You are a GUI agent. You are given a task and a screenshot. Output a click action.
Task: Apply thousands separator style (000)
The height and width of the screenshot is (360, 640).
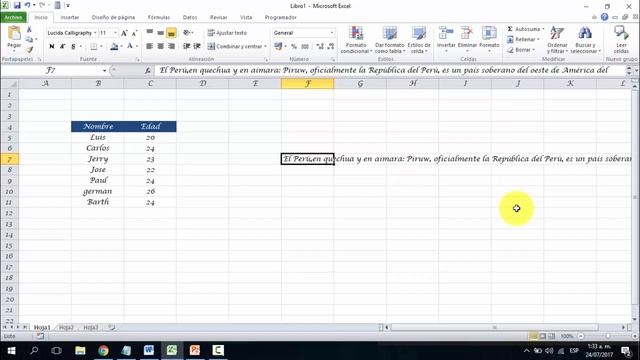pyautogui.click(x=305, y=47)
